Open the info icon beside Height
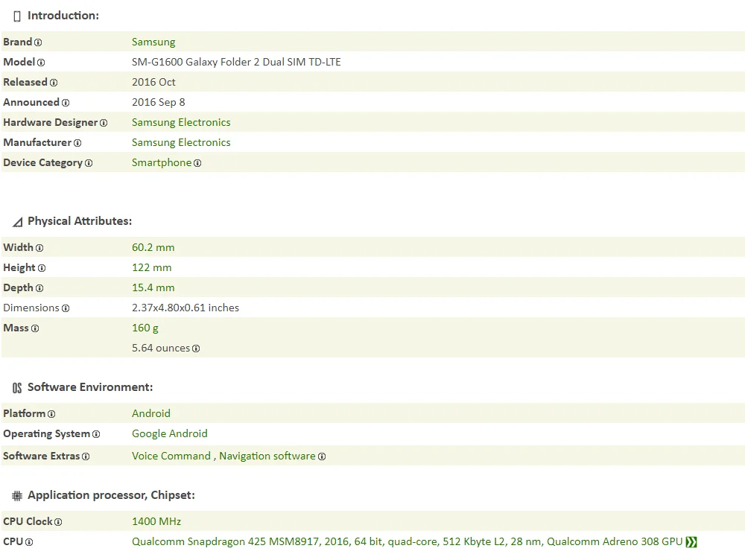Viewport: 745px width, 560px height. coord(42,268)
